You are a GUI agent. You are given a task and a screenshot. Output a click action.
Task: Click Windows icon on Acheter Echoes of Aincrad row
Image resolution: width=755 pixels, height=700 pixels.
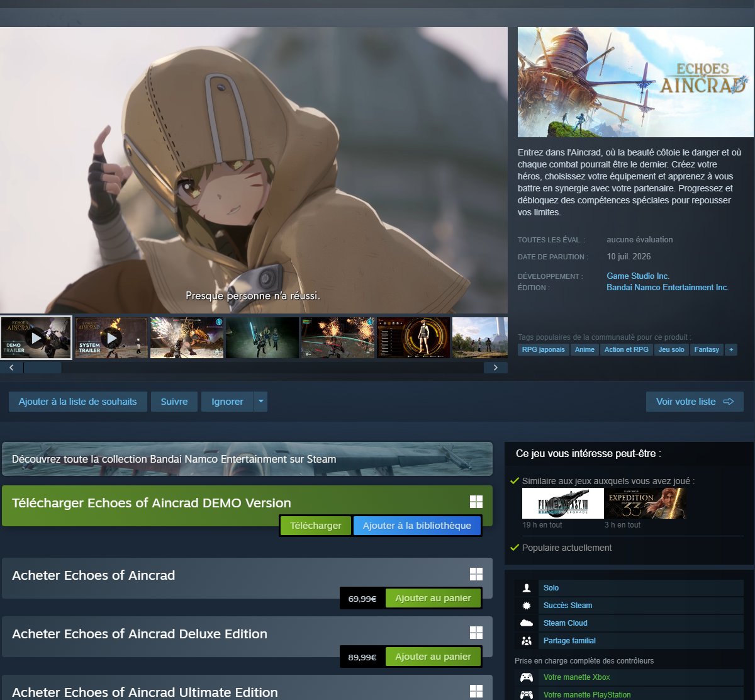[x=476, y=574]
